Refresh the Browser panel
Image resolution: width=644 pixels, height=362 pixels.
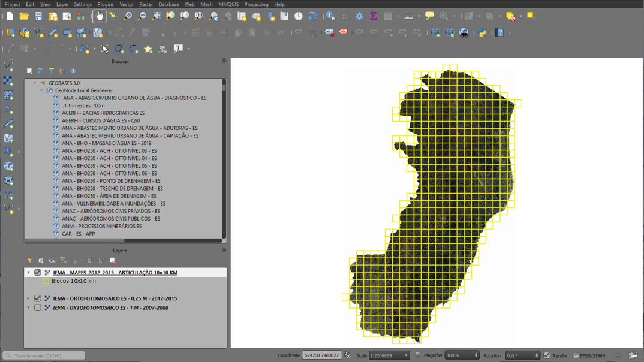[40, 71]
